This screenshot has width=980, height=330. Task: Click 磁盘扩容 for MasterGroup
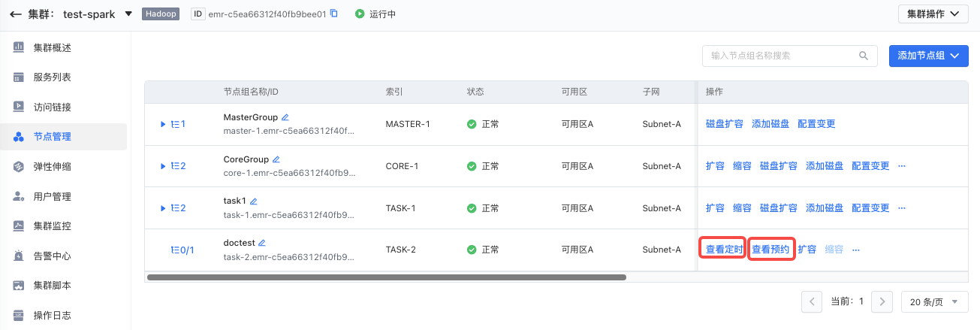pos(725,124)
